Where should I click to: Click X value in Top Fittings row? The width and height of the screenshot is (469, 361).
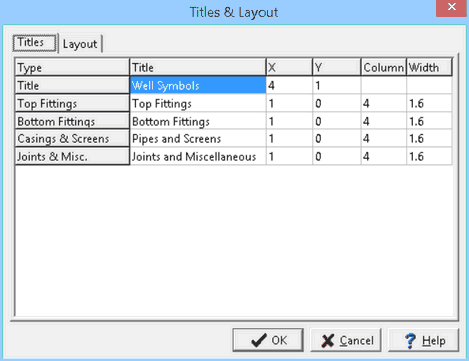pos(289,103)
